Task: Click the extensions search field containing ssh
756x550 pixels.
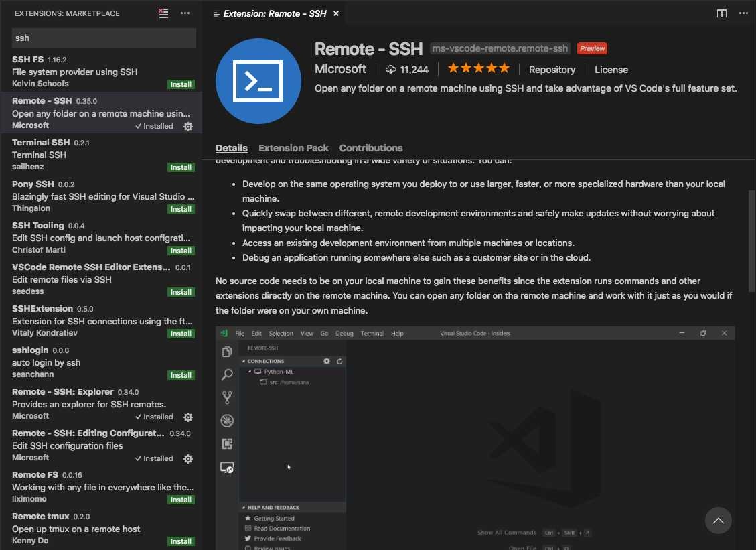Action: 104,38
